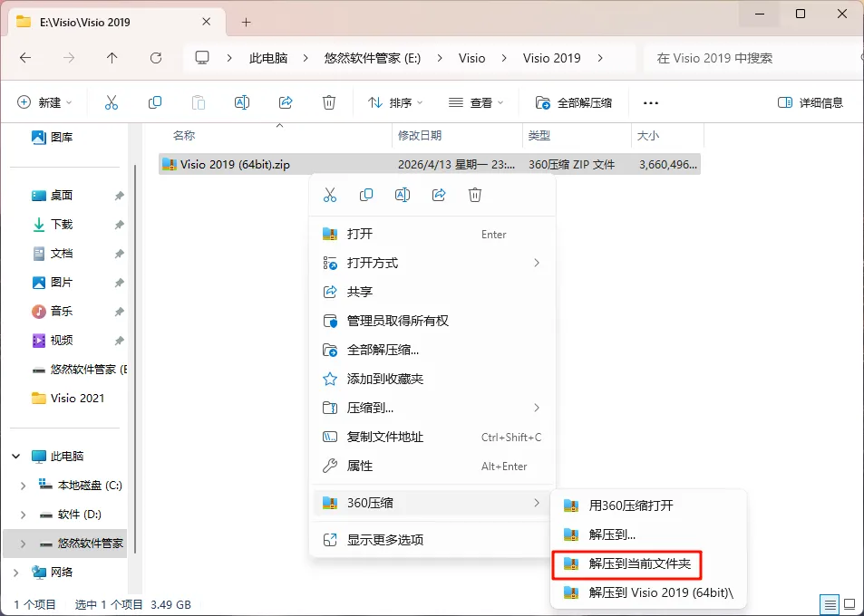The width and height of the screenshot is (864, 616).
Task: Click the 全部解压缩 toolbar button
Action: point(574,102)
